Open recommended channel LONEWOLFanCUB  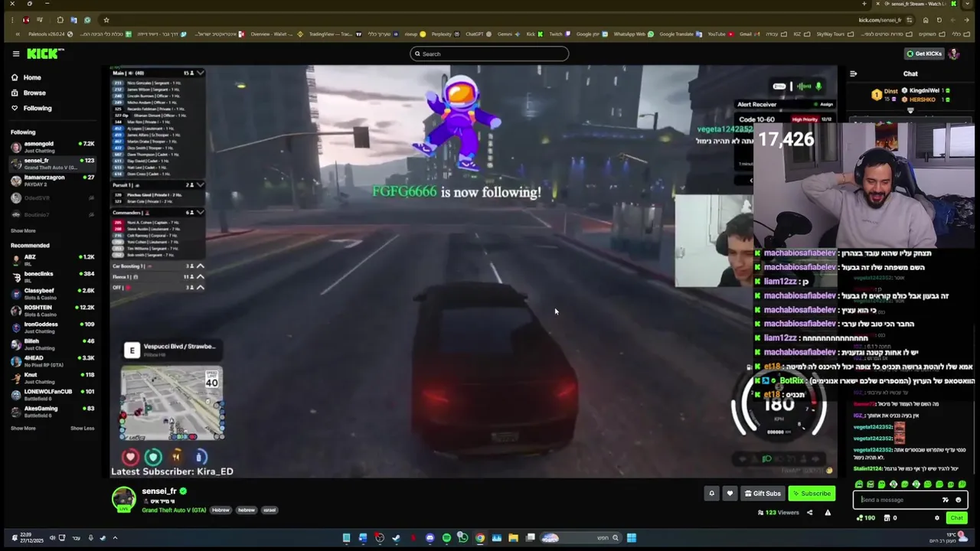(52, 394)
